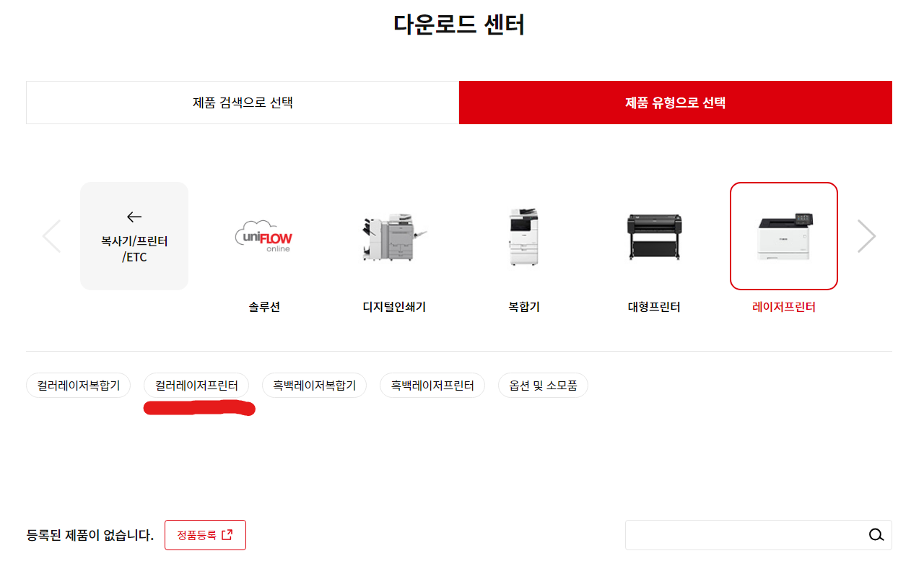Image resolution: width=924 pixels, height=569 pixels.
Task: Click the external link icon inside 정품등록
Action: (x=228, y=534)
